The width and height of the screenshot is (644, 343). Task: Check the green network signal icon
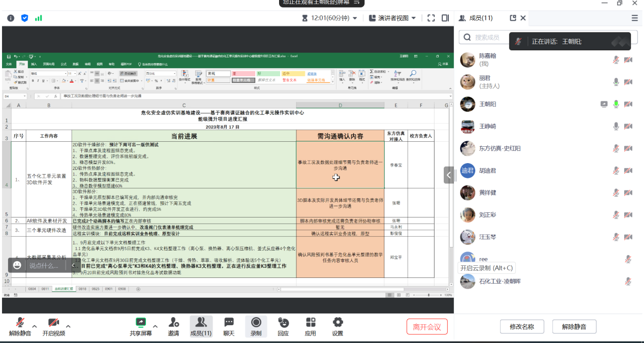click(39, 18)
